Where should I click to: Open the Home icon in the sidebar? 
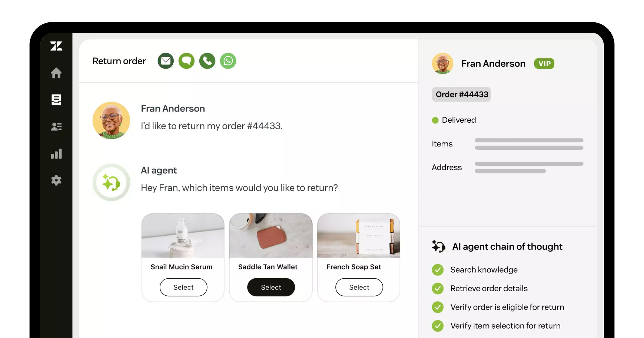(56, 73)
